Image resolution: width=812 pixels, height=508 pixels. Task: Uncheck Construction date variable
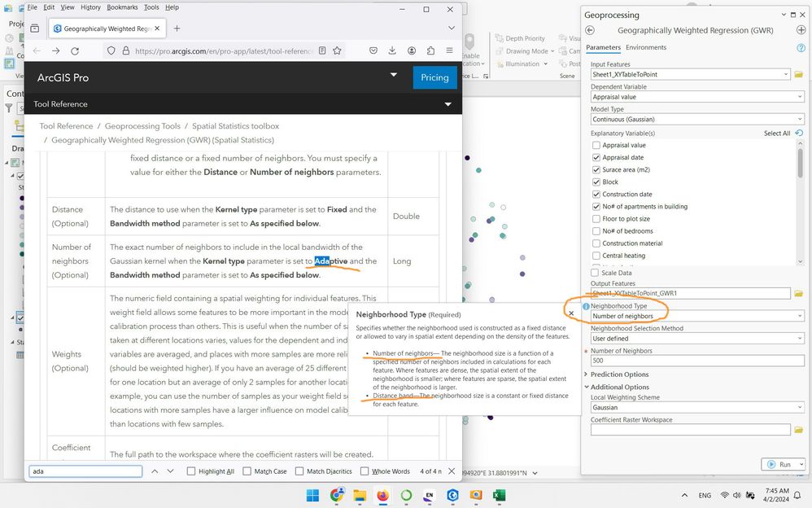click(596, 195)
